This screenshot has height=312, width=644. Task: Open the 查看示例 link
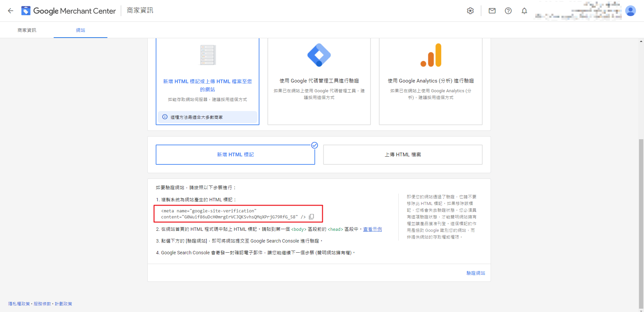tap(372, 229)
